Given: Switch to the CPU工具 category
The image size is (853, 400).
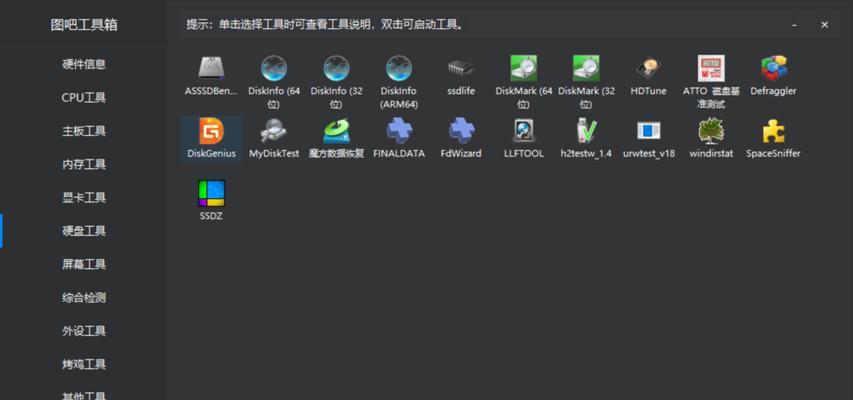Looking at the screenshot, I should 84,98.
